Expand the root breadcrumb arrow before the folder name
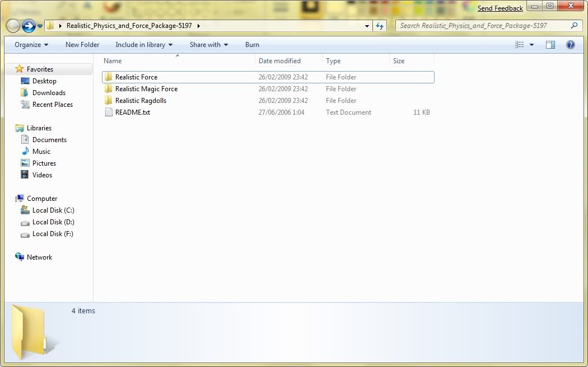This screenshot has width=588, height=367. (60, 26)
